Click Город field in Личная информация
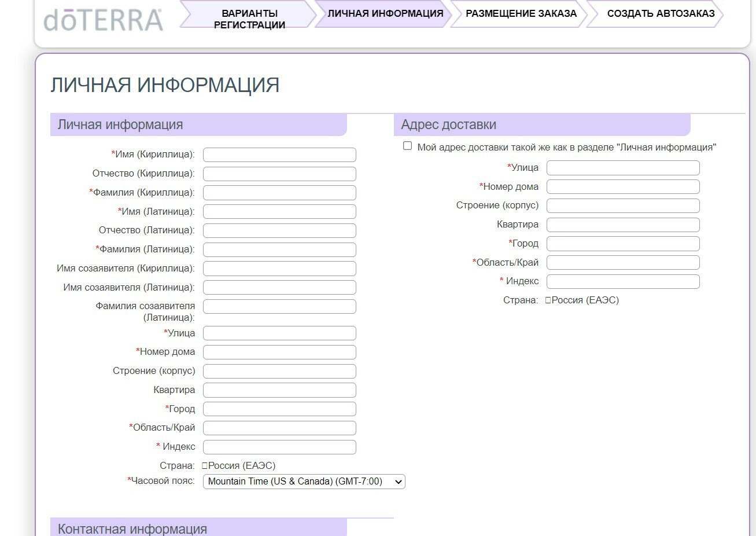The image size is (756, 536). 279,409
